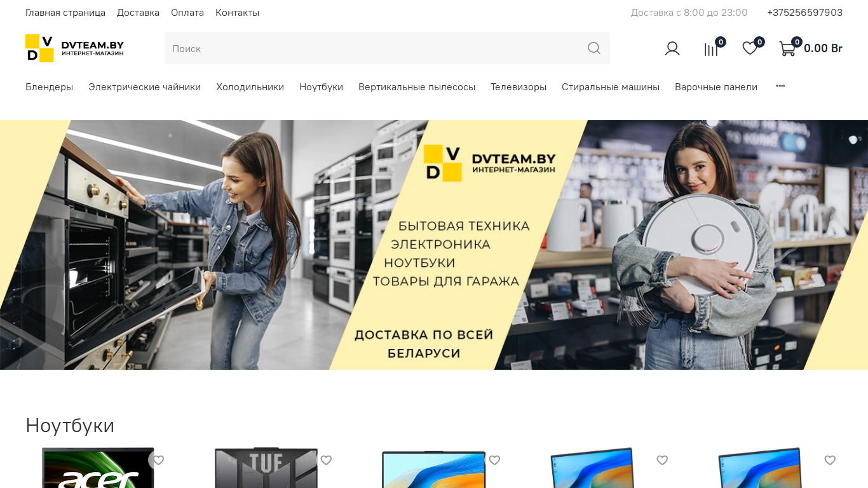The height and width of the screenshot is (488, 868).
Task: Click the cart total 0.00 Br
Action: [823, 48]
